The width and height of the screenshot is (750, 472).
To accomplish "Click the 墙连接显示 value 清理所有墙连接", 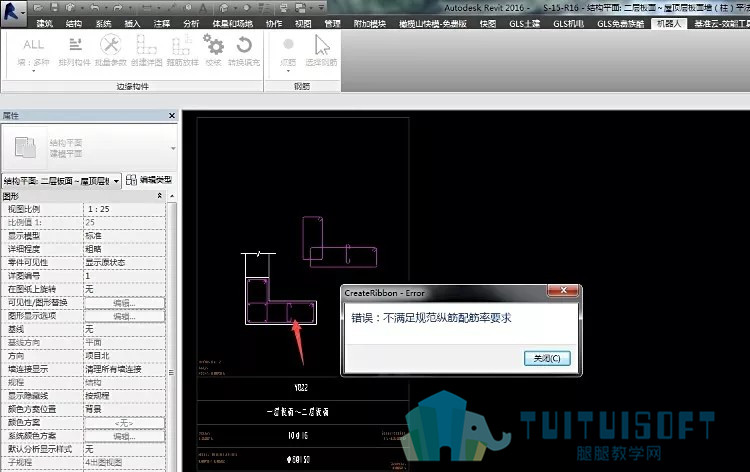I will click(124, 369).
